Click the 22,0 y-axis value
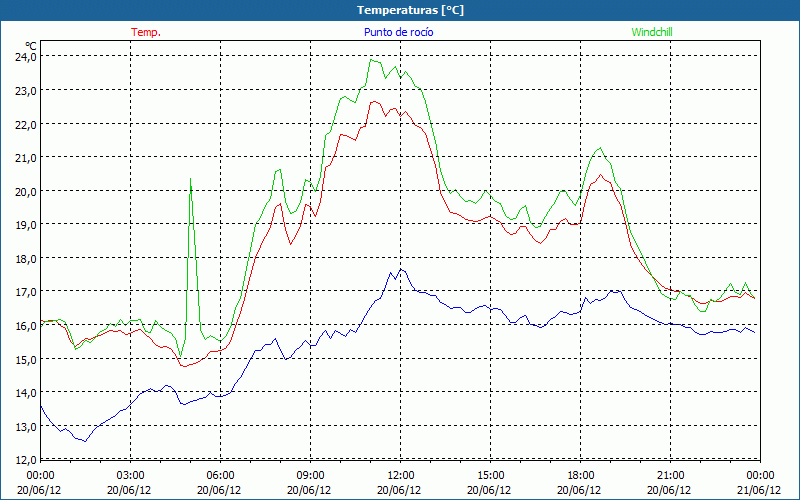This screenshot has width=800, height=500. click(x=26, y=124)
